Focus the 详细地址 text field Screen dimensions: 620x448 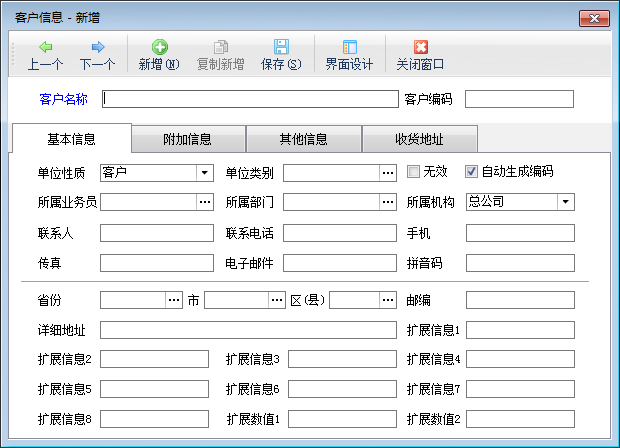tap(248, 330)
